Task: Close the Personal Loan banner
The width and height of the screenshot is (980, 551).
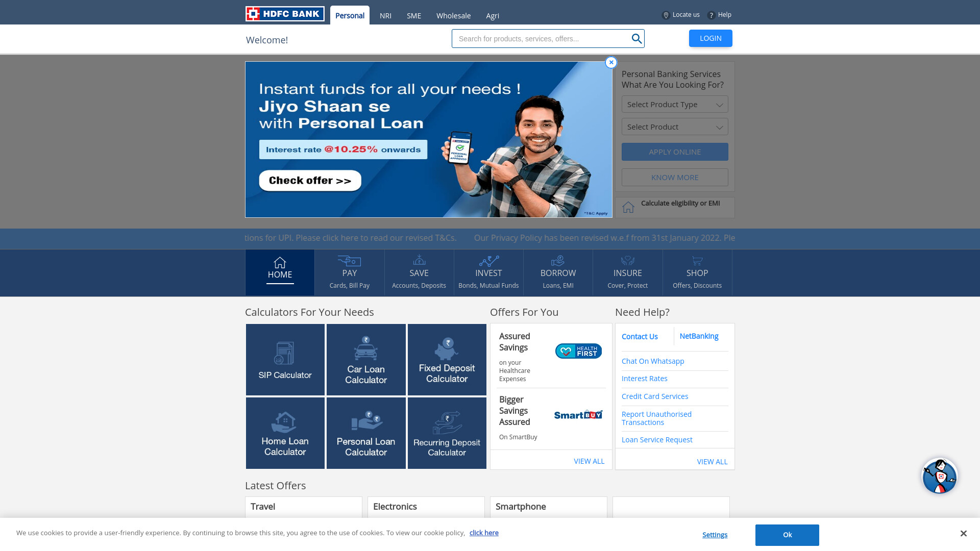Action: [611, 62]
